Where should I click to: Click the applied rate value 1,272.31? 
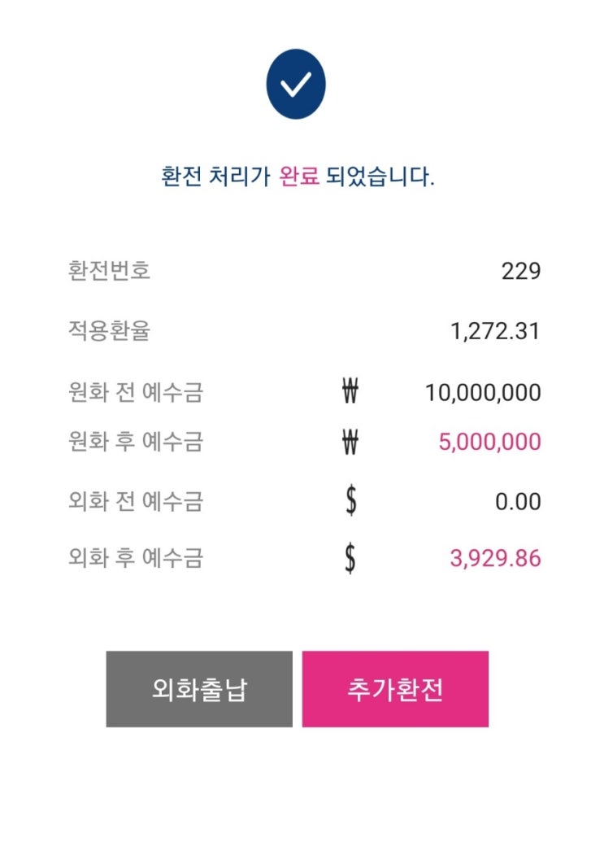[x=495, y=331]
